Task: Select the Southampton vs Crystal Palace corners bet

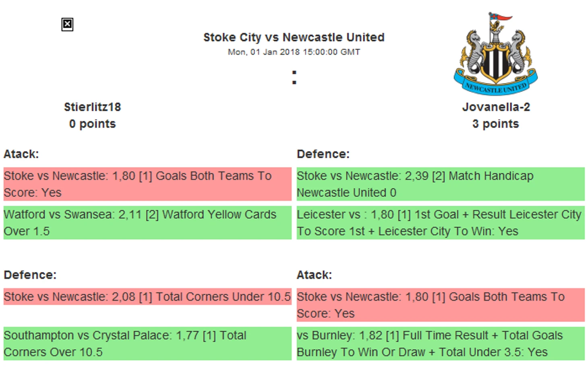Action: [x=147, y=343]
